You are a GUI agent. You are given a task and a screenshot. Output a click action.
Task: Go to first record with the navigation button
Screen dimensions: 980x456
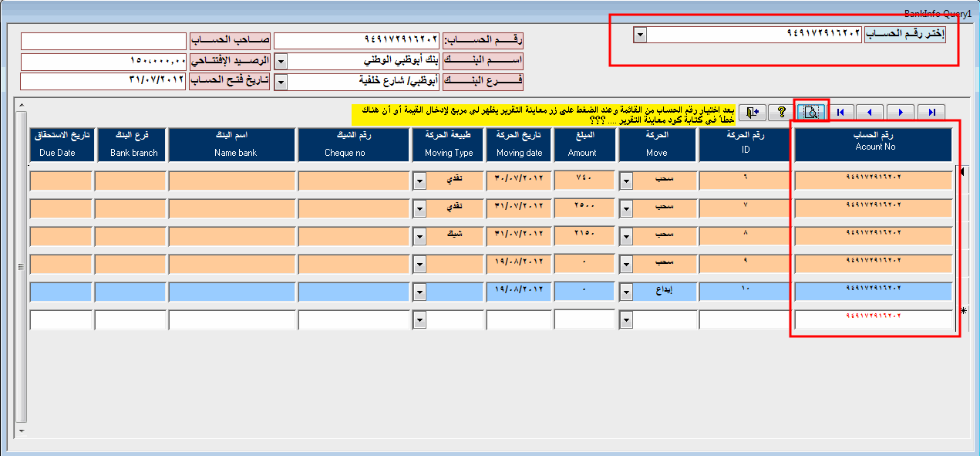pyautogui.click(x=840, y=113)
